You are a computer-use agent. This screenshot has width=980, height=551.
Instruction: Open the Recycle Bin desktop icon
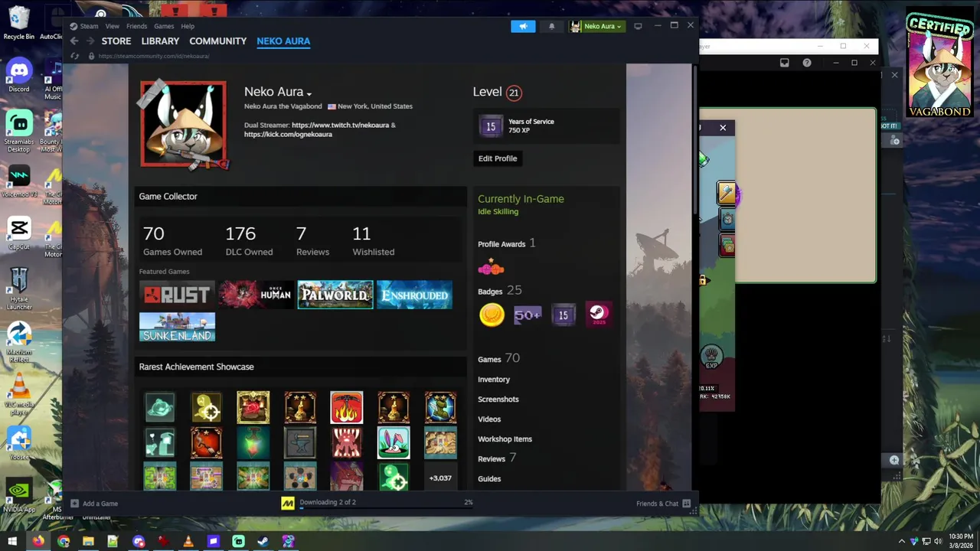tap(19, 23)
